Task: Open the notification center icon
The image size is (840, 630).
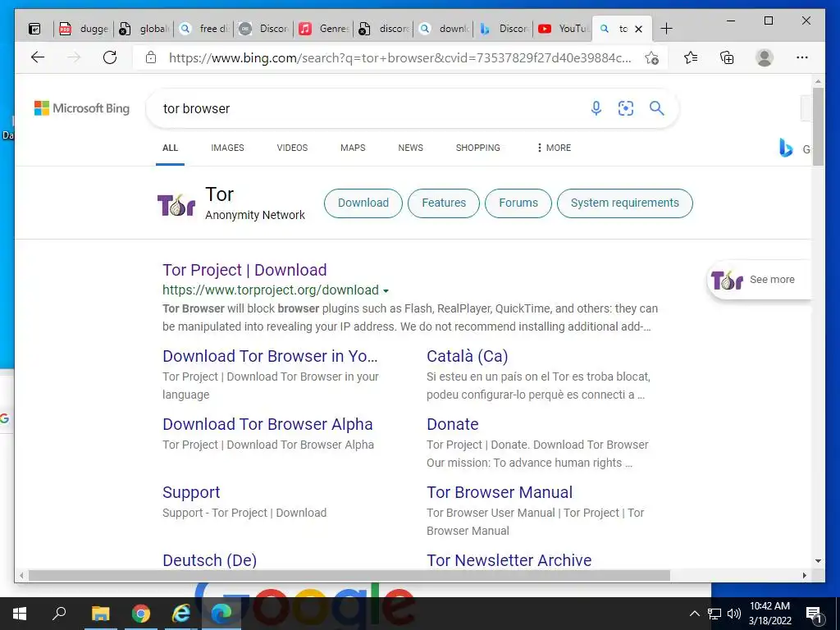Action: point(814,614)
